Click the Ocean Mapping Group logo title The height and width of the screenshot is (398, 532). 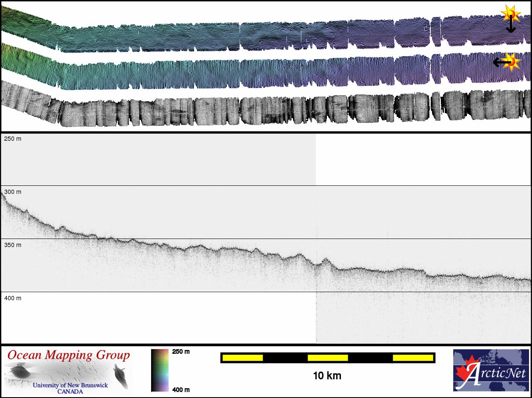pos(69,355)
